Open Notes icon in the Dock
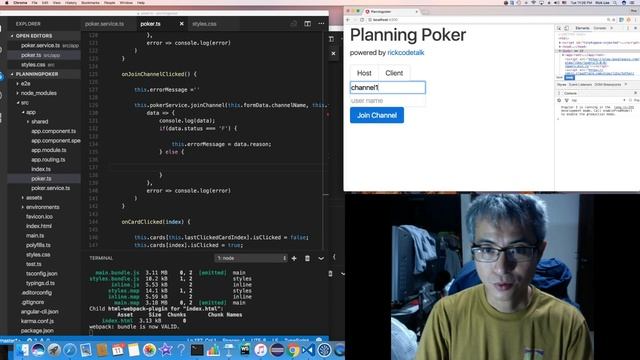The width and height of the screenshot is (640, 360). [133, 350]
